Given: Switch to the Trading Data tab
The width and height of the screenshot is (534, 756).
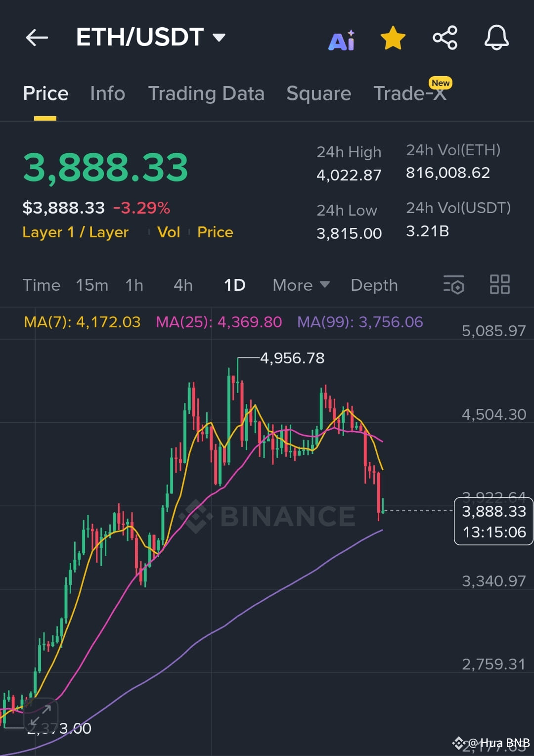Looking at the screenshot, I should 206,93.
